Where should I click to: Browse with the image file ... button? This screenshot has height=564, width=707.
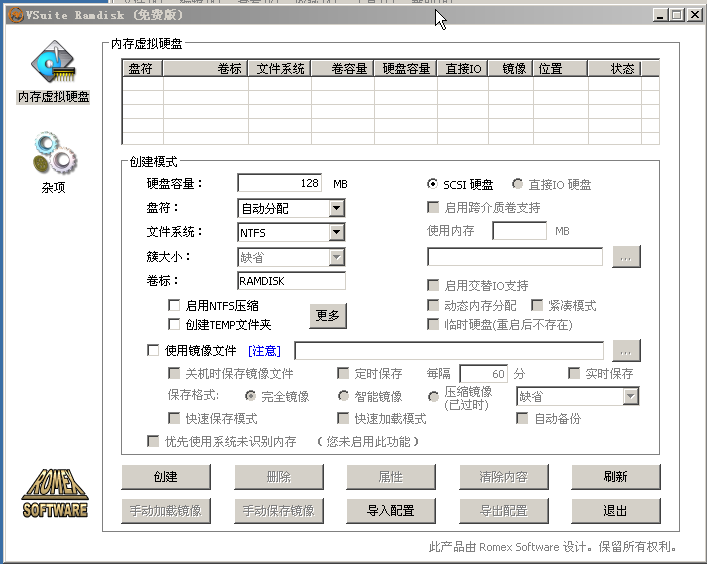626,350
